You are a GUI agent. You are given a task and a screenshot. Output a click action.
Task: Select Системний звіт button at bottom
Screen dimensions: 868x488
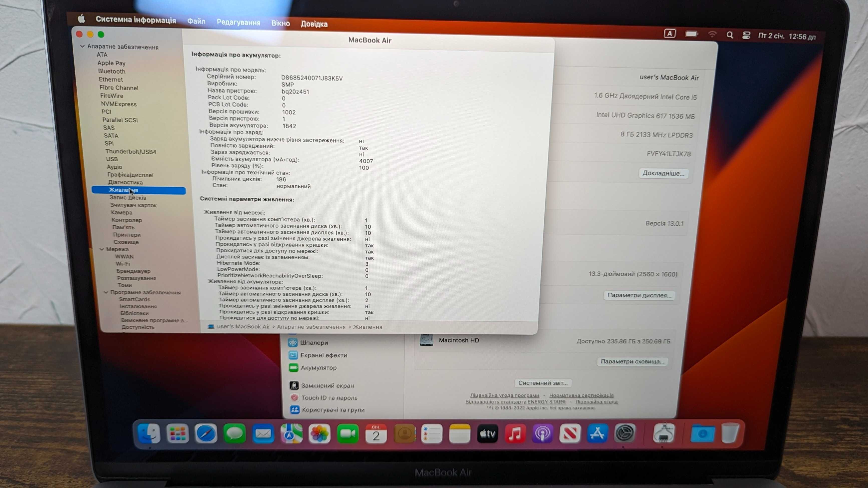click(541, 383)
